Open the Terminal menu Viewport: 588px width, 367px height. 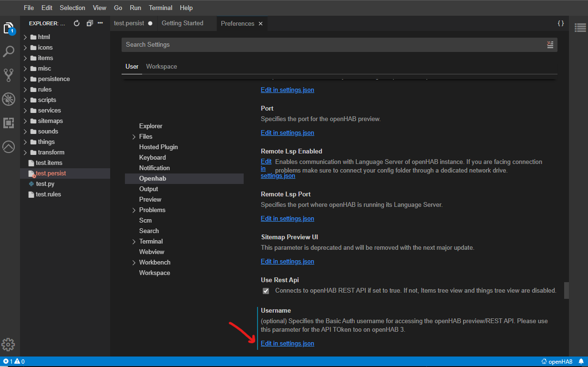click(x=160, y=8)
